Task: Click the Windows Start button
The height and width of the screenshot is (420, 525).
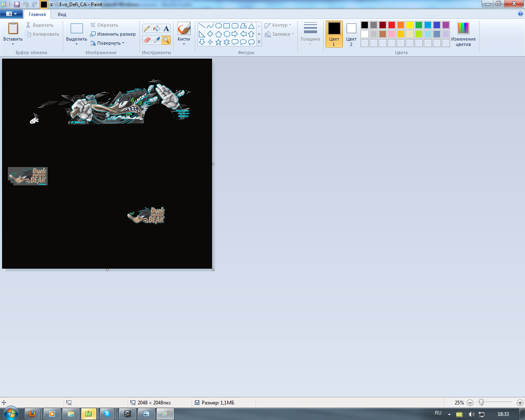Action: coord(11,413)
